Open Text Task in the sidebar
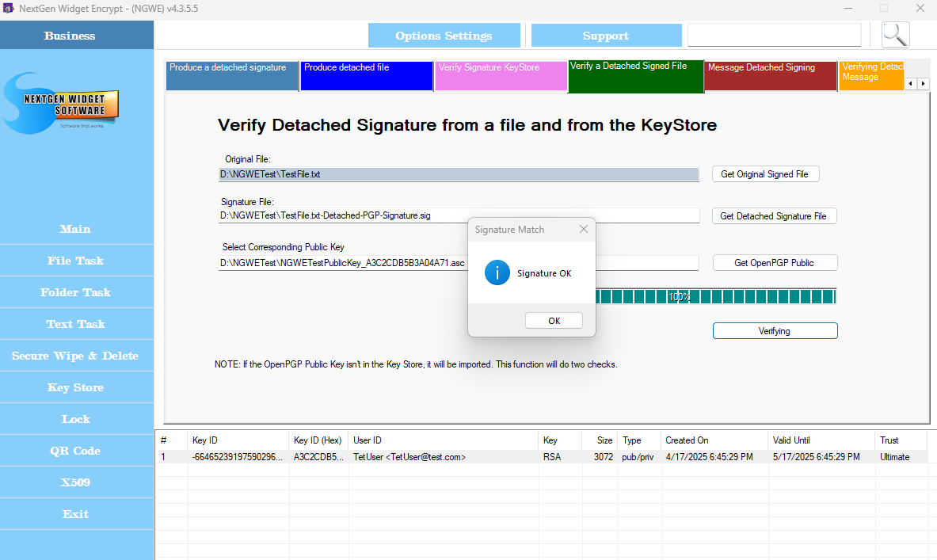This screenshot has width=937, height=560. 77,324
